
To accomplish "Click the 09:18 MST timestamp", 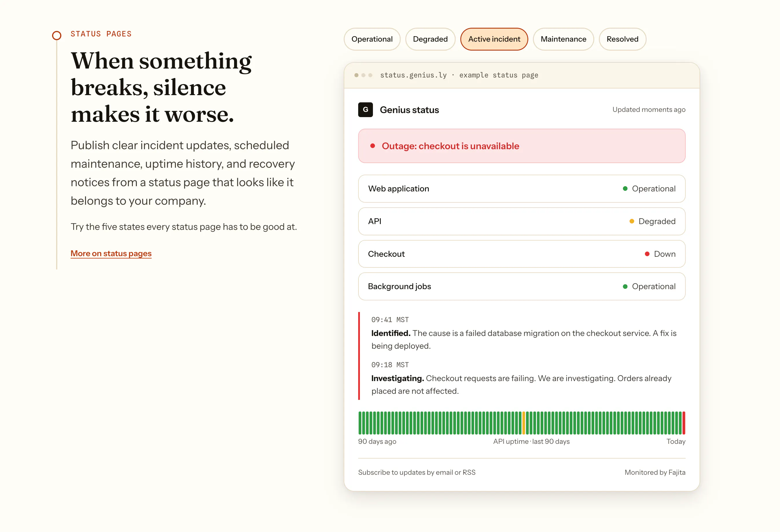I will (x=390, y=365).
